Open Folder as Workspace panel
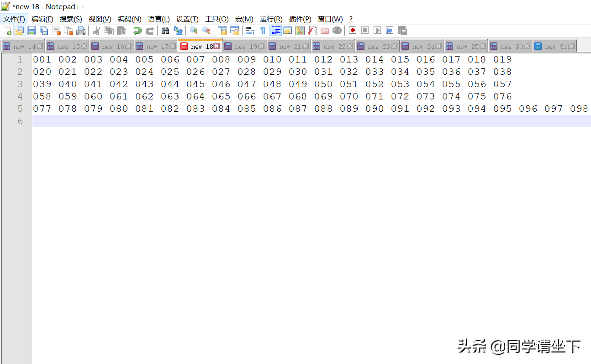591x364 pixels. tap(324, 31)
